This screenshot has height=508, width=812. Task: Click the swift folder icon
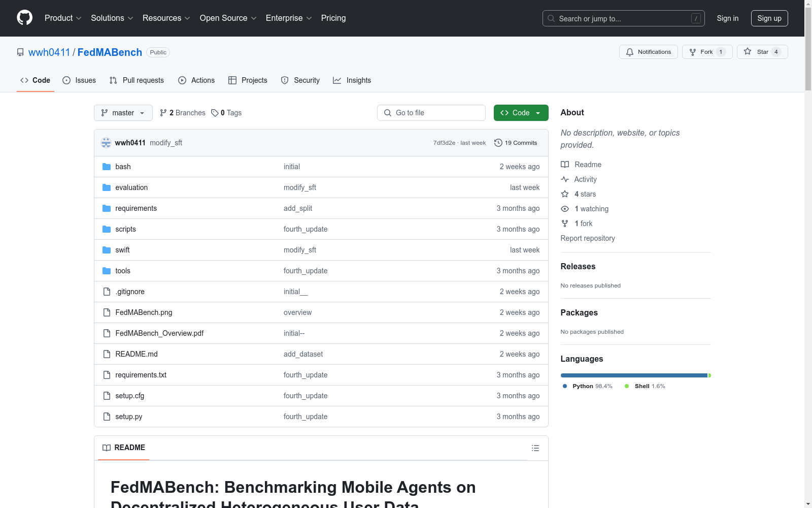pyautogui.click(x=107, y=250)
